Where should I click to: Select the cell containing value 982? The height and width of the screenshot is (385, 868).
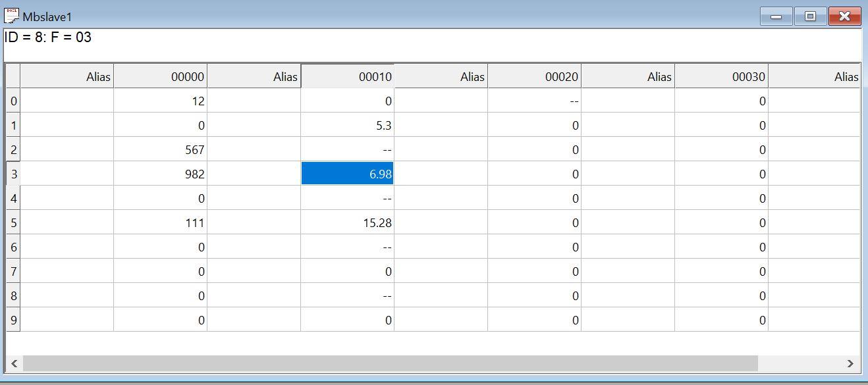160,174
